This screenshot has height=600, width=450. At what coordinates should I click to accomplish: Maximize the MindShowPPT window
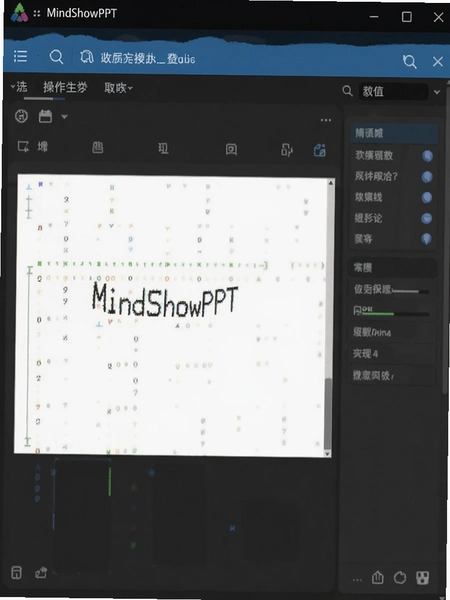click(407, 16)
